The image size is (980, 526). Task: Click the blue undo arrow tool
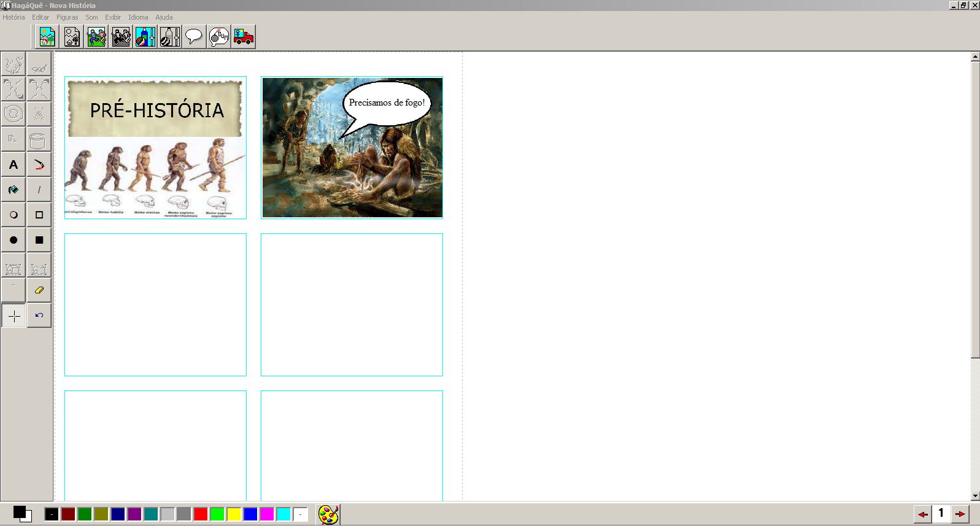(39, 315)
